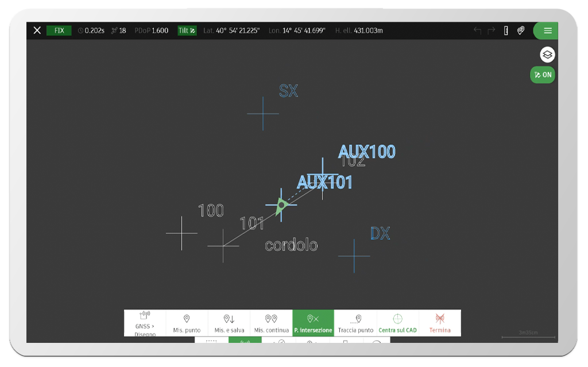The width and height of the screenshot is (588, 367).
Task: Choose the 'Mis. continua' continuous measure tool
Action: point(272,323)
